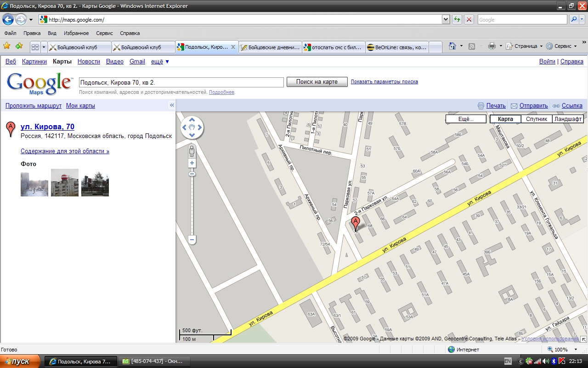The image size is (588, 368).
Task: Switch map to Карта view
Action: click(505, 119)
